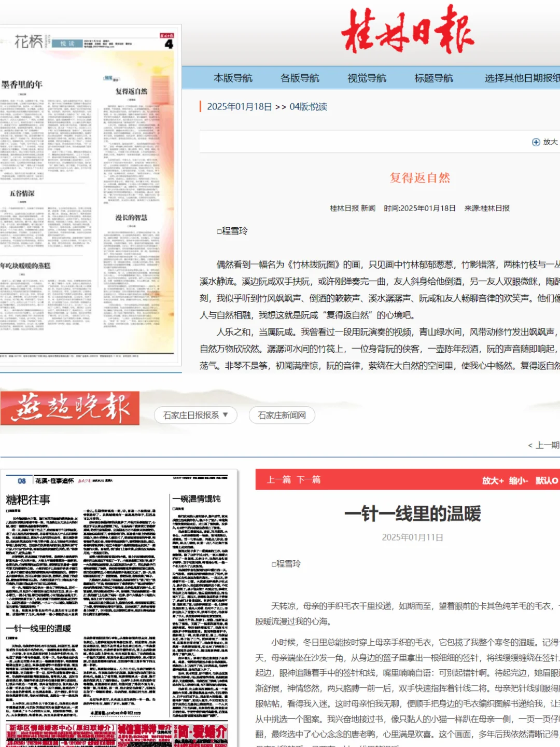Open the 标题导航 tab
The width and height of the screenshot is (560, 747).
[x=434, y=78]
